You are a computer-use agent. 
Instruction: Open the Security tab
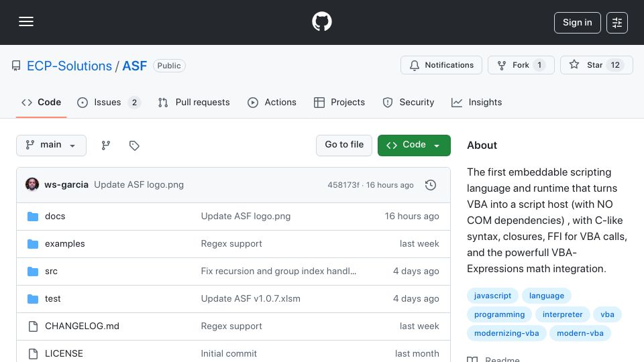click(409, 102)
